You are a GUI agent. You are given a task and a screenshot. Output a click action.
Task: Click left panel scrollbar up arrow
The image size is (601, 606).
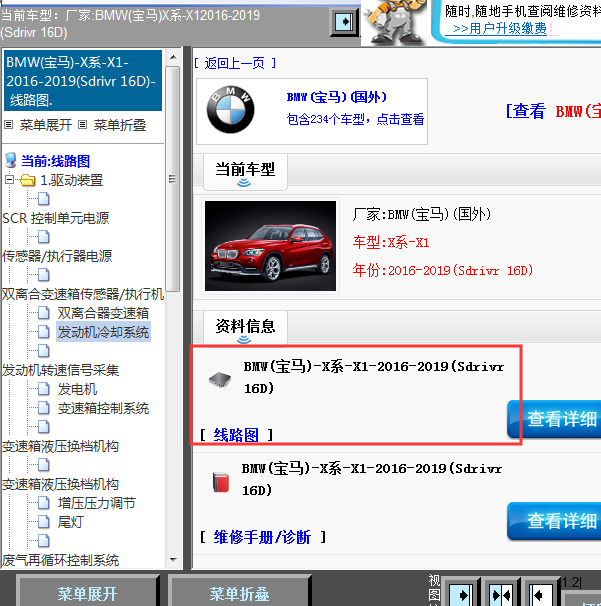coord(173,57)
